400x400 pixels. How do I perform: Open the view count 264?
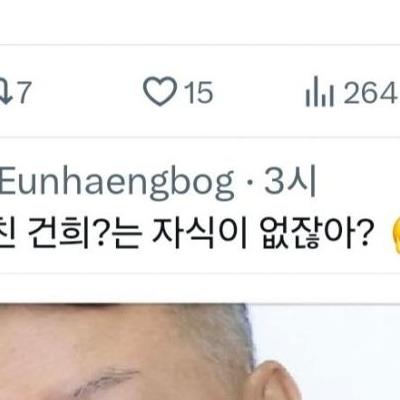(371, 92)
